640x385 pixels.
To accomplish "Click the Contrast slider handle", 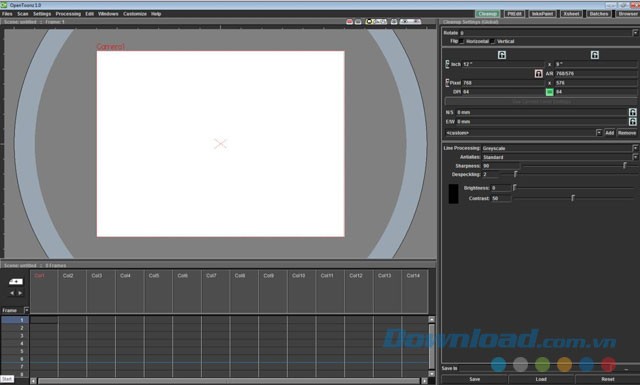I will (x=573, y=198).
